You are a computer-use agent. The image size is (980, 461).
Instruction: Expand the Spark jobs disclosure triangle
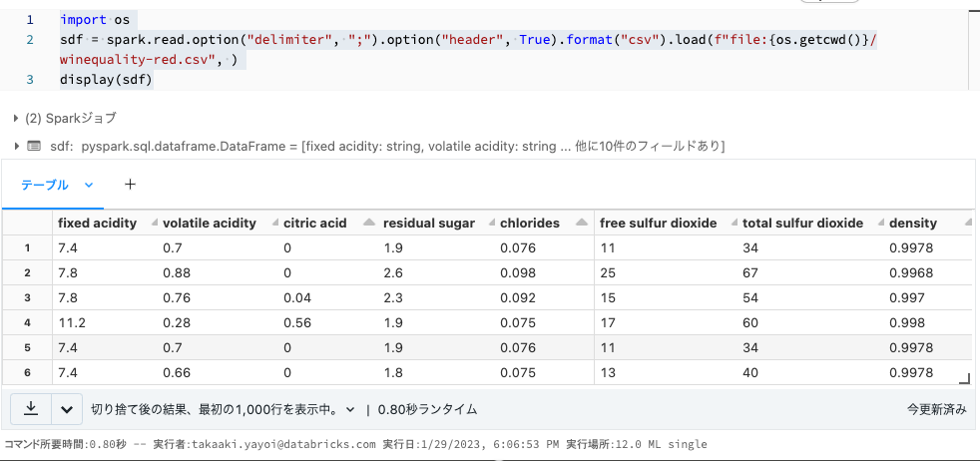(16, 118)
